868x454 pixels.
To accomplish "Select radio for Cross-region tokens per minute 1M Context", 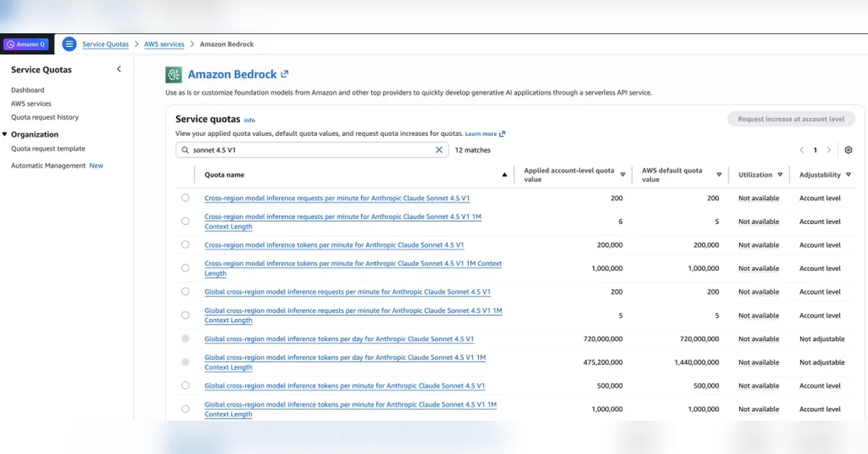I will coord(185,268).
